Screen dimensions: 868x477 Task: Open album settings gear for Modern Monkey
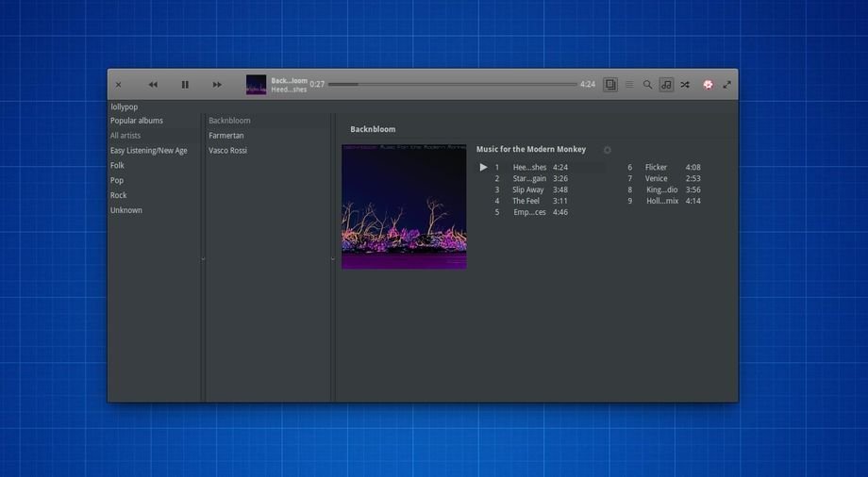tap(607, 150)
